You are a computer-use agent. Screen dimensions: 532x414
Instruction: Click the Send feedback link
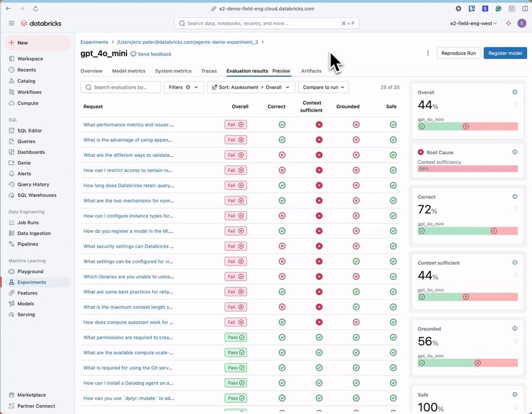[x=151, y=54]
